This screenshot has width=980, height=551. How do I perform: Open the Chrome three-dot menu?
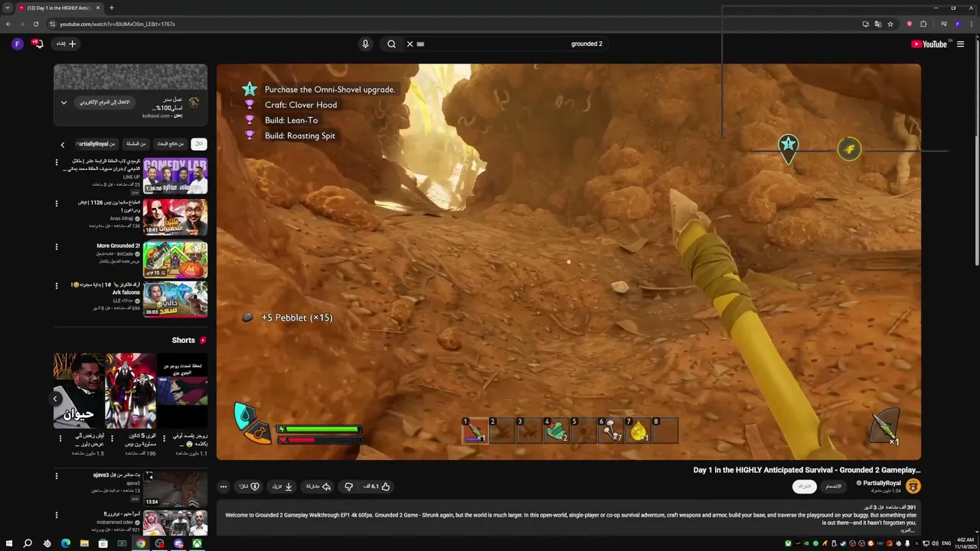pyautogui.click(x=971, y=24)
